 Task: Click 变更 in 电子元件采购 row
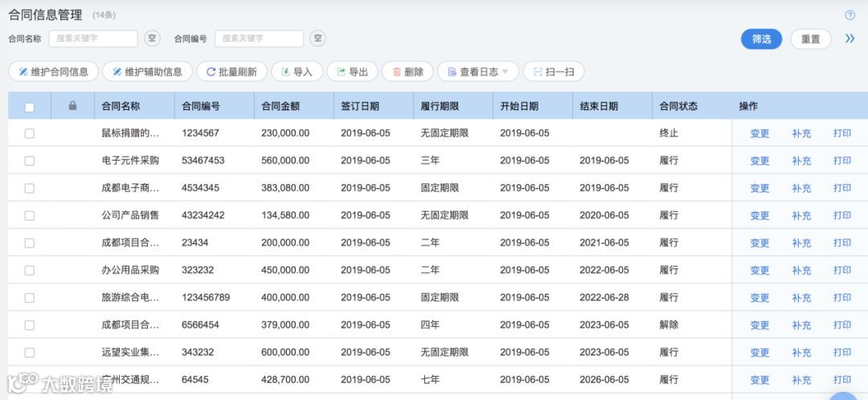(759, 161)
